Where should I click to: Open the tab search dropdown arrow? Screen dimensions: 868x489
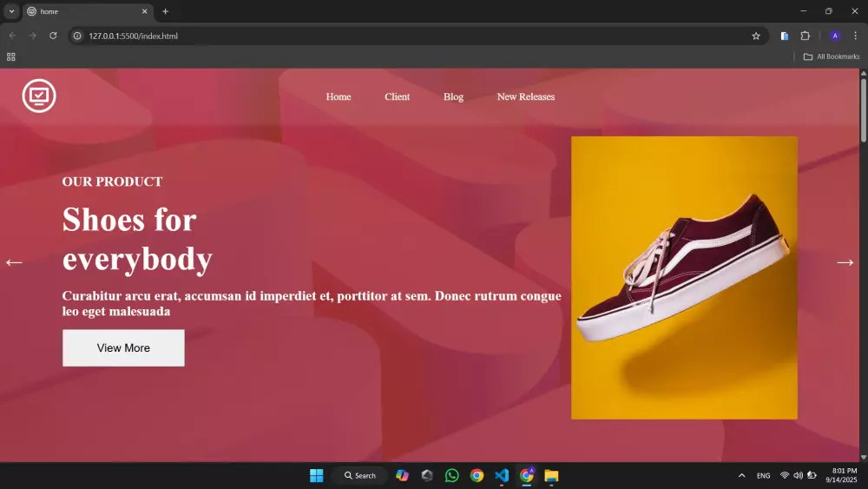pyautogui.click(x=11, y=11)
